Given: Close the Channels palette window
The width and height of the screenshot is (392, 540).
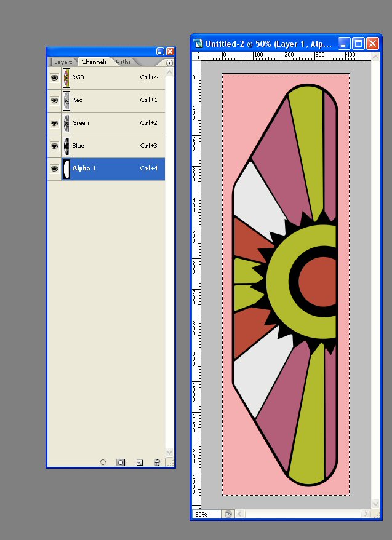Looking at the screenshot, I should click(x=170, y=51).
